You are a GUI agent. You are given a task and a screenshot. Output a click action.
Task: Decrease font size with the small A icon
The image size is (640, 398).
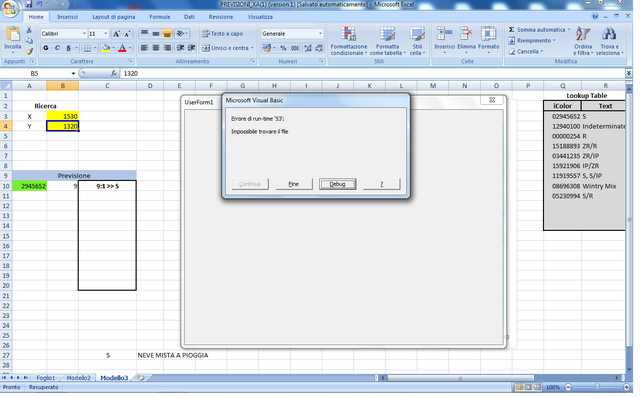click(127, 34)
